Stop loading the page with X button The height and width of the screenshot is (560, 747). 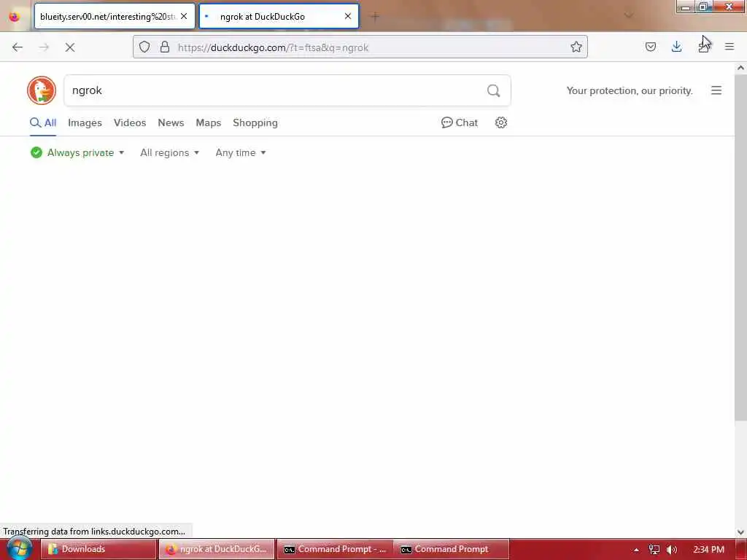70,47
